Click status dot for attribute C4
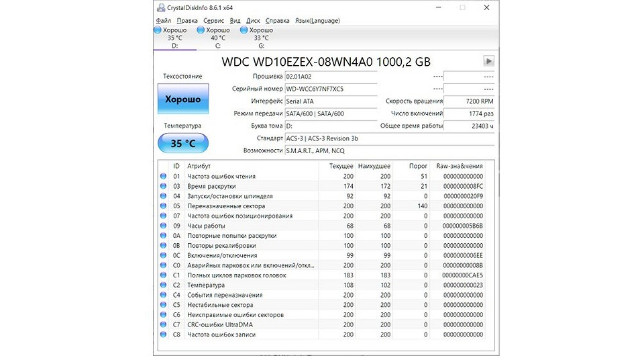 point(163,295)
